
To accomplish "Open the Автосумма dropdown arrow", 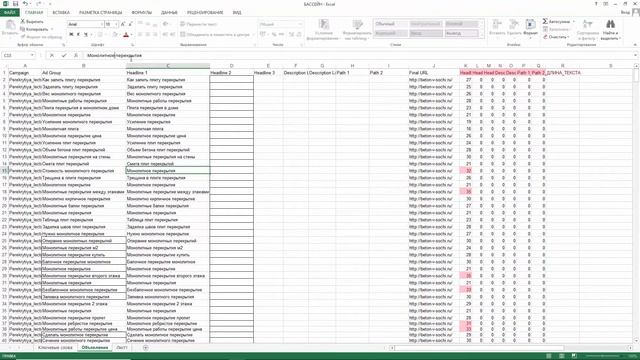I will (573, 21).
